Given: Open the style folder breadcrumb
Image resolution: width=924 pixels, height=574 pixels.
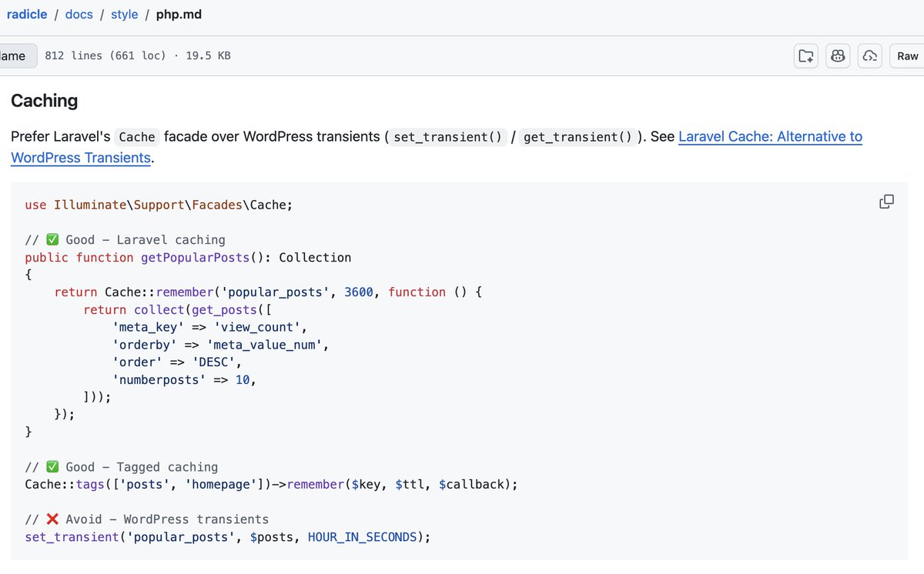Looking at the screenshot, I should click(x=124, y=14).
